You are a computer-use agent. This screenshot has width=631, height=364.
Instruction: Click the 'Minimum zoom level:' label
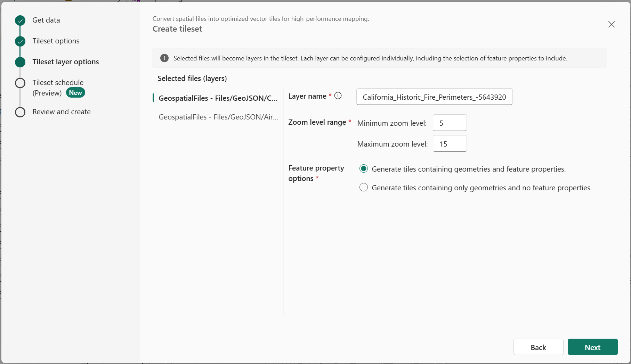point(392,123)
